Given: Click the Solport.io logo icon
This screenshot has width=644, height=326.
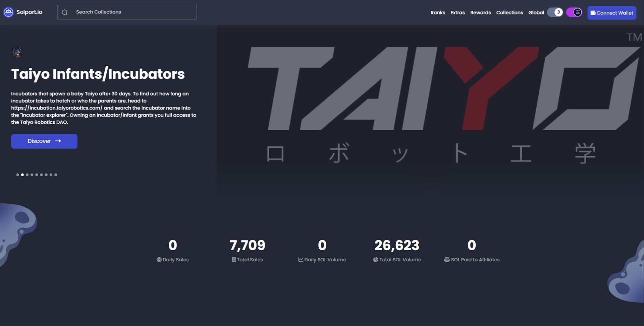Looking at the screenshot, I should (8, 12).
